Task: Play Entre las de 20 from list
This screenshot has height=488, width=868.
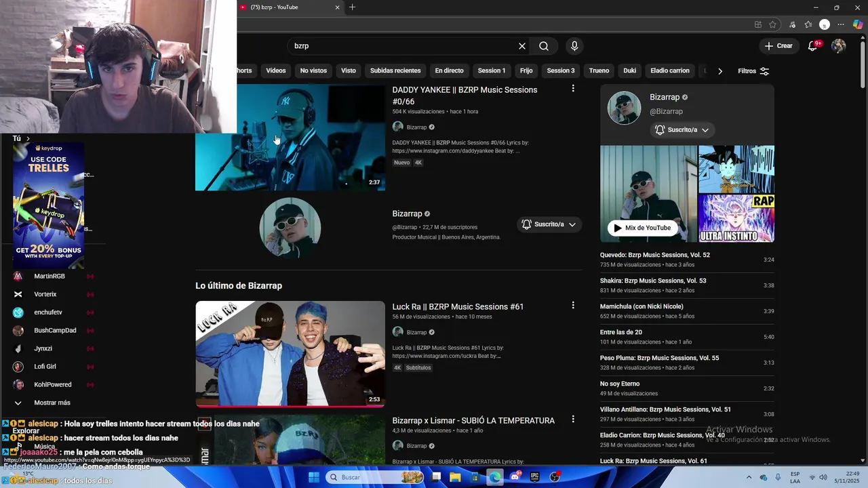Action: coord(621,332)
